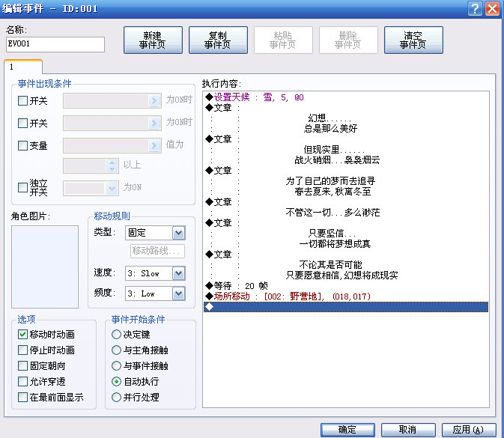Click arrow of second 开关 selector
Viewport: 504px width, 438px height.
point(154,123)
